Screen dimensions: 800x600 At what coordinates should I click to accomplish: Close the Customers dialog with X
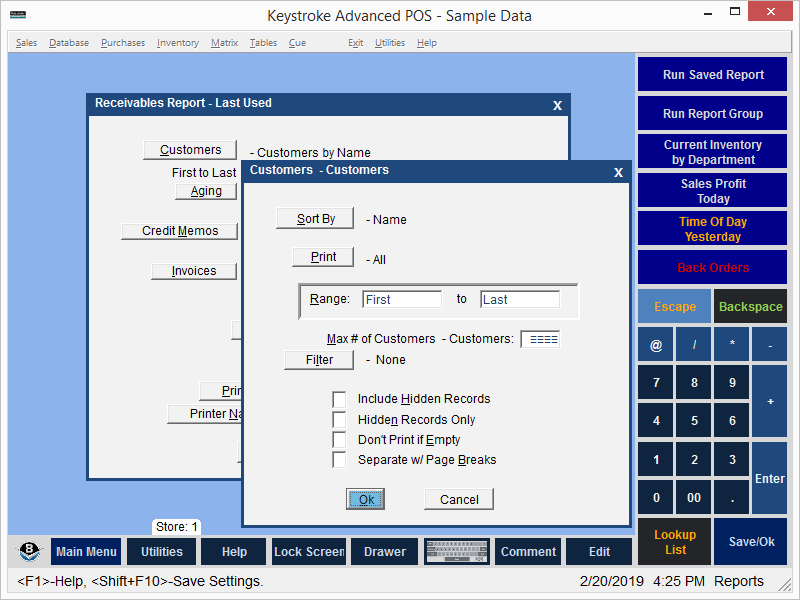click(x=618, y=172)
